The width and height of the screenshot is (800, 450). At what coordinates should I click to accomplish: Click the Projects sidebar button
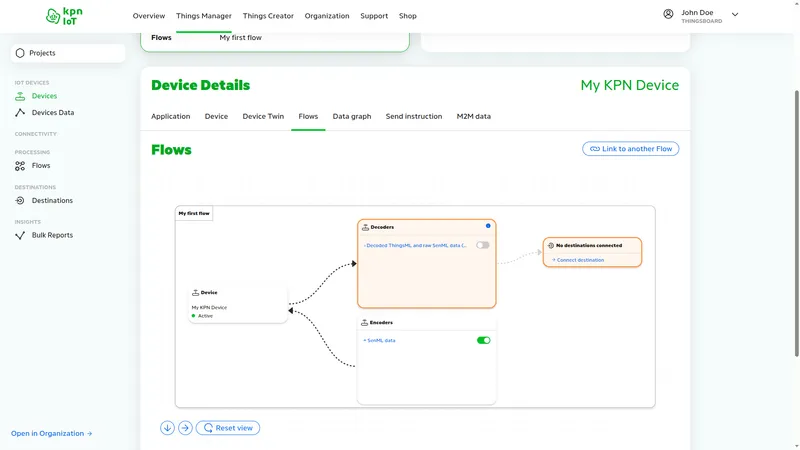click(x=68, y=53)
